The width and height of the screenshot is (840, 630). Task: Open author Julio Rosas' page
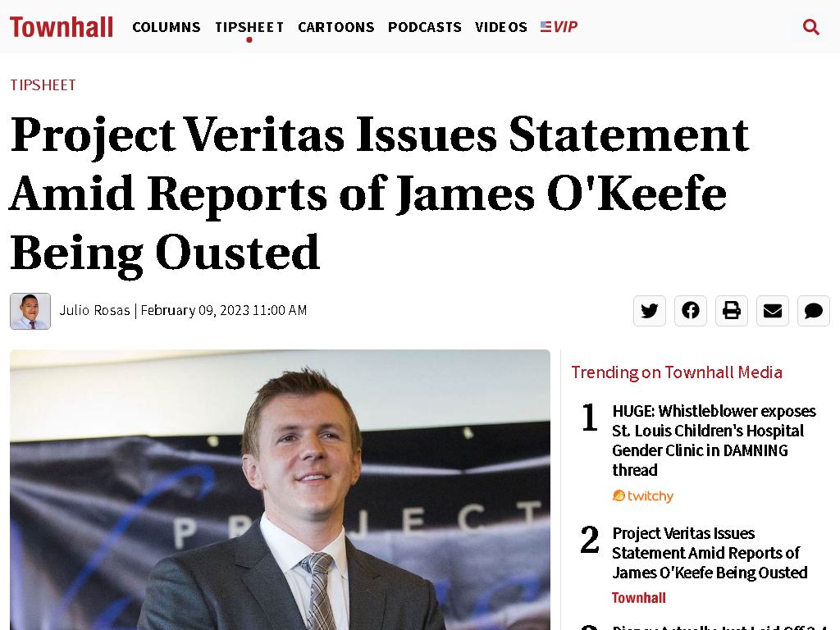(x=95, y=311)
